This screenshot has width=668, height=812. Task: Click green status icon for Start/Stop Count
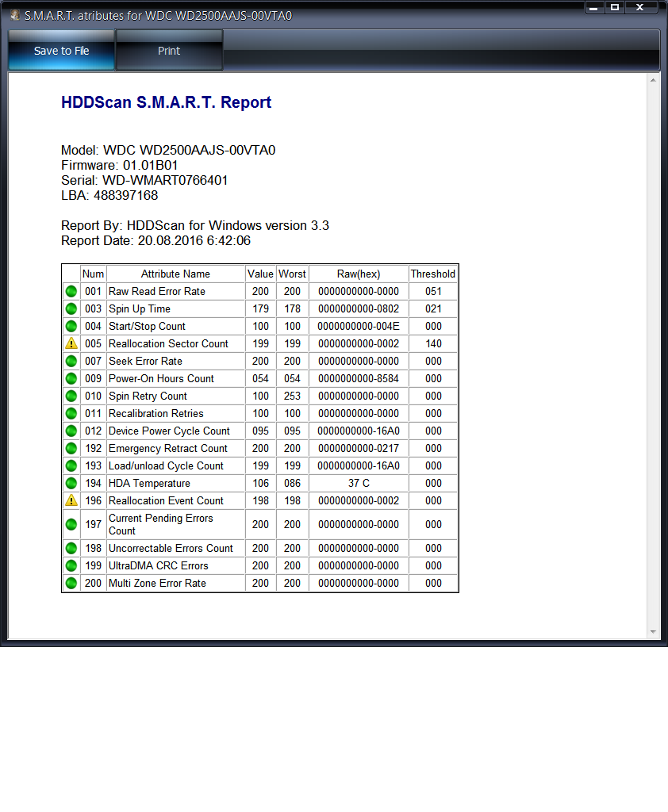pyautogui.click(x=71, y=326)
